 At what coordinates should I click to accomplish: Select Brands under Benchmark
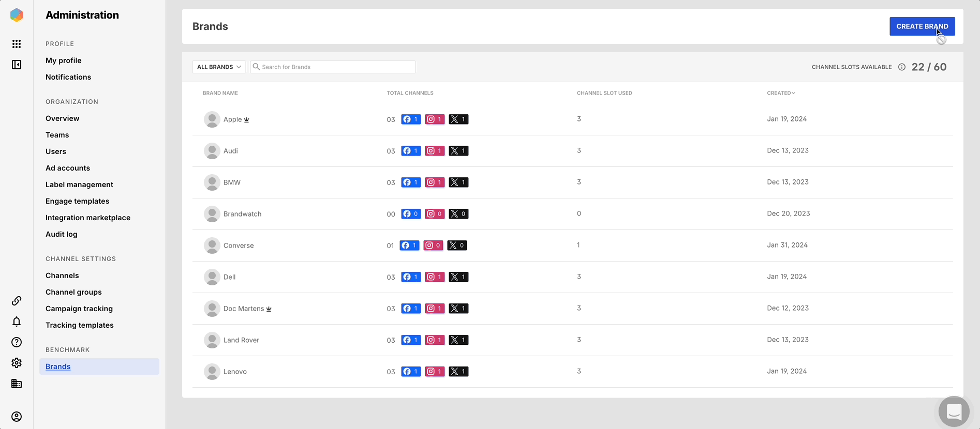99,366
